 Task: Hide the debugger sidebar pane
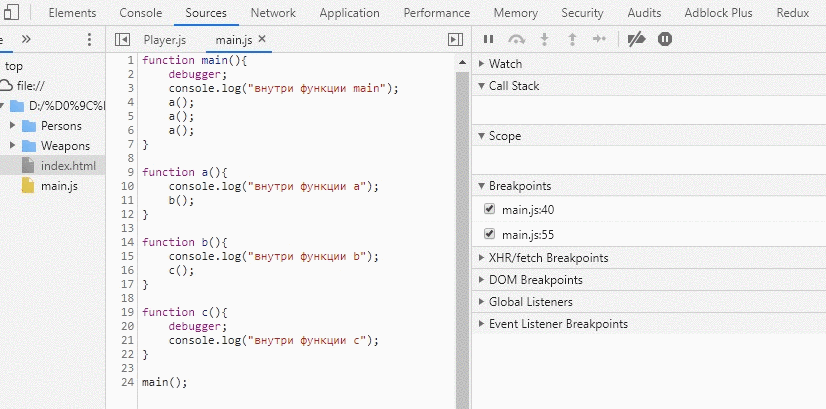pos(455,39)
